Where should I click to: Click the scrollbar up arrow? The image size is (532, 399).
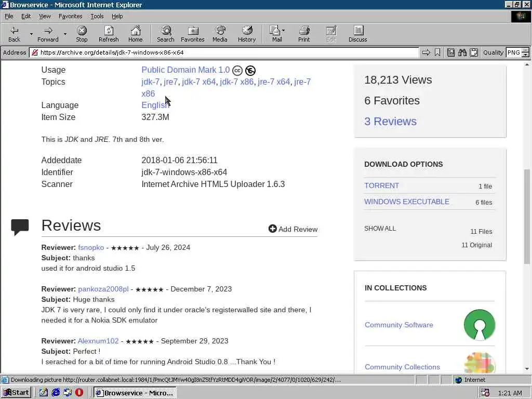(x=527, y=64)
